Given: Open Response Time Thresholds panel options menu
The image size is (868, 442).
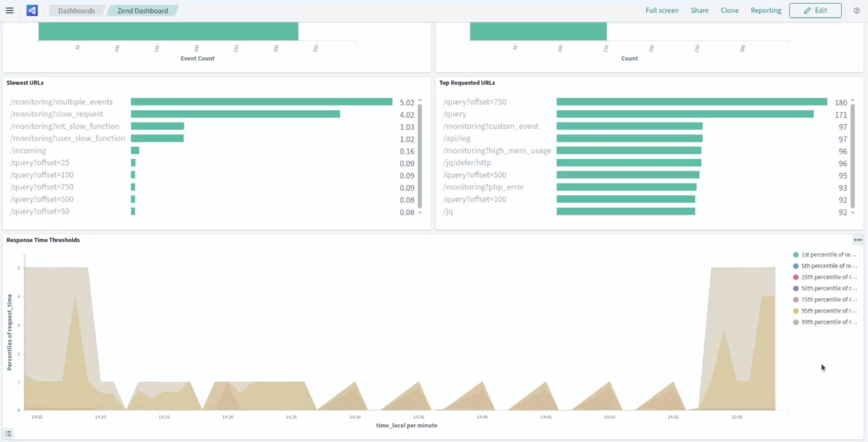Looking at the screenshot, I should click(858, 240).
